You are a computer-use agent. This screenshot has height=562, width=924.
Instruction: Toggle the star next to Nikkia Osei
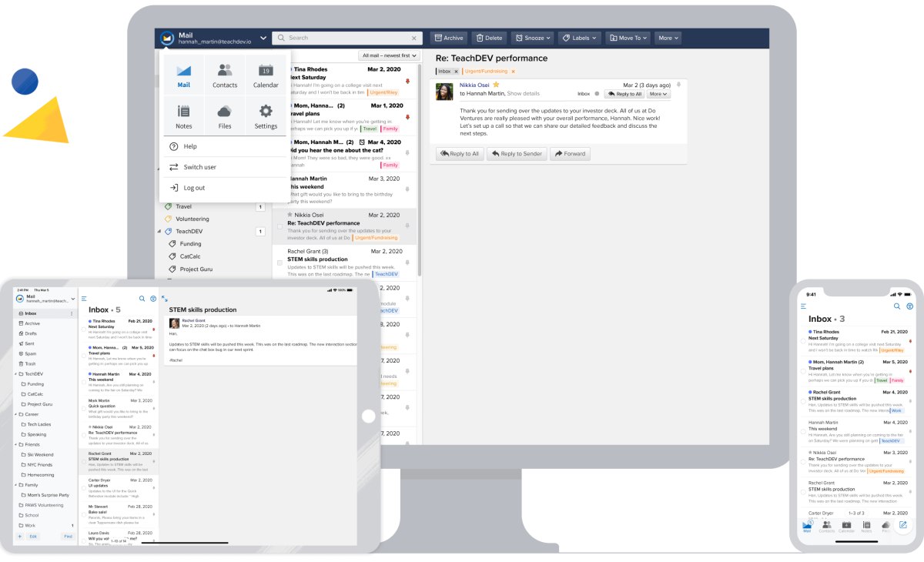(497, 85)
